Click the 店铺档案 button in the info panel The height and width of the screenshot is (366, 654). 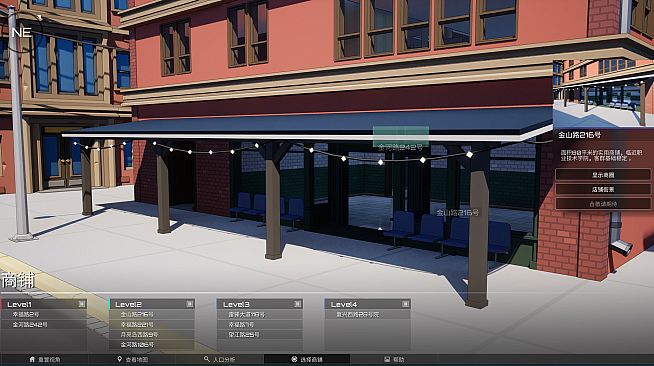603,189
